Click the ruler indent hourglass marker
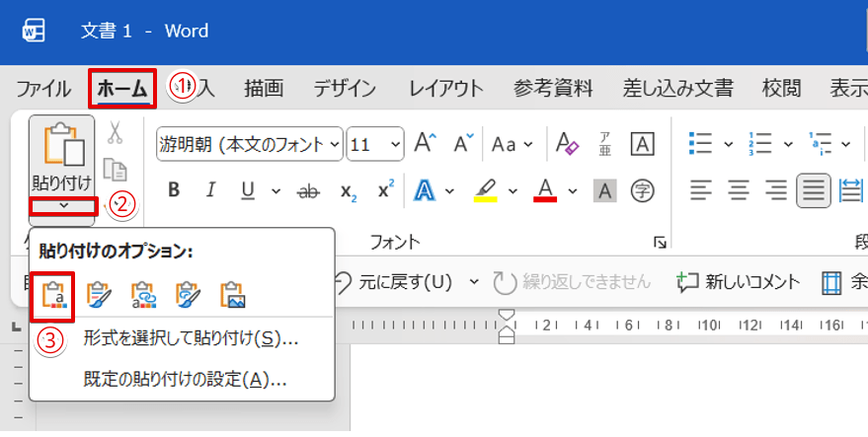 507,327
